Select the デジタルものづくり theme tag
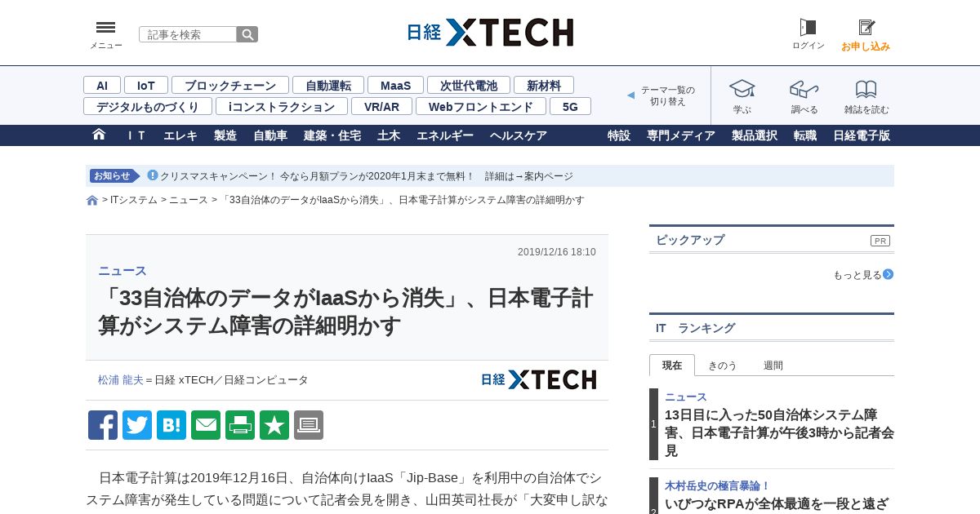 tap(148, 106)
